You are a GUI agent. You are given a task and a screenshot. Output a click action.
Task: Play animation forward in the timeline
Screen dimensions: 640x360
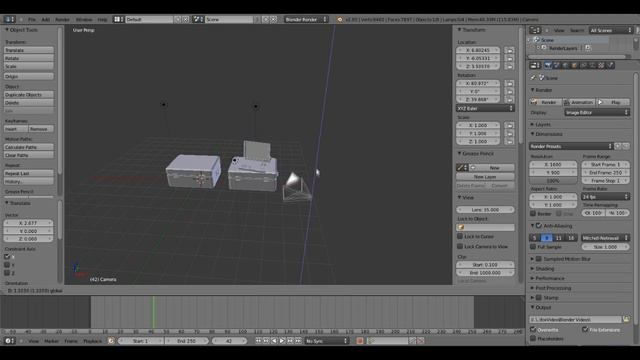(x=282, y=341)
